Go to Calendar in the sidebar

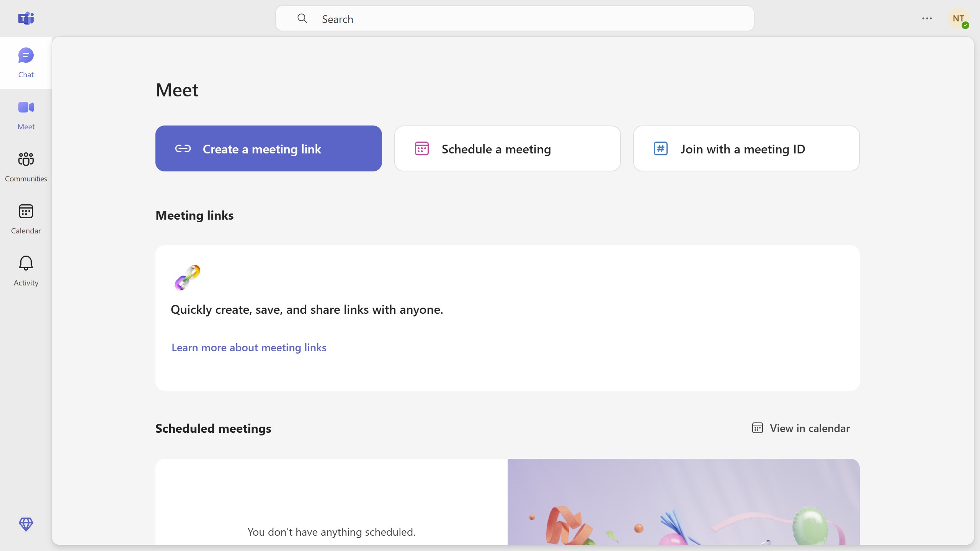26,219
